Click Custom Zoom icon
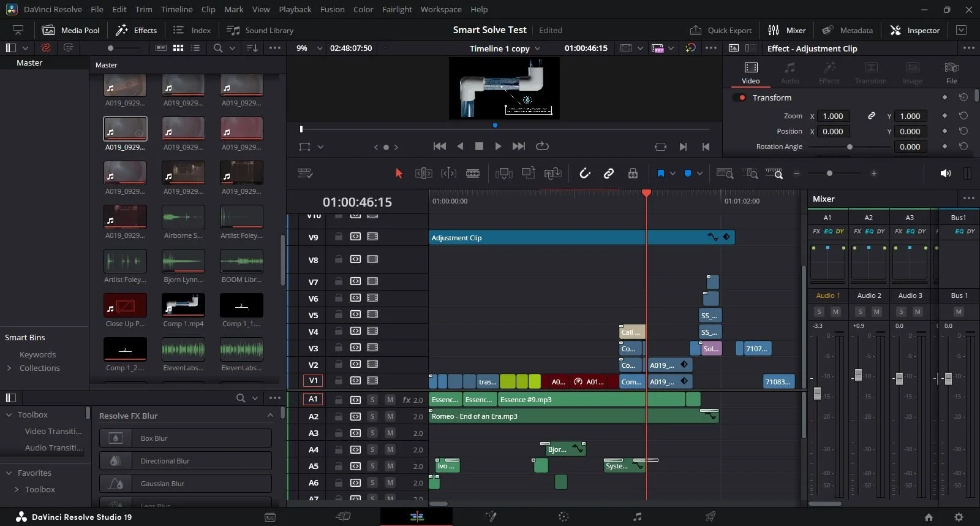Image resolution: width=980 pixels, height=526 pixels. click(x=774, y=173)
